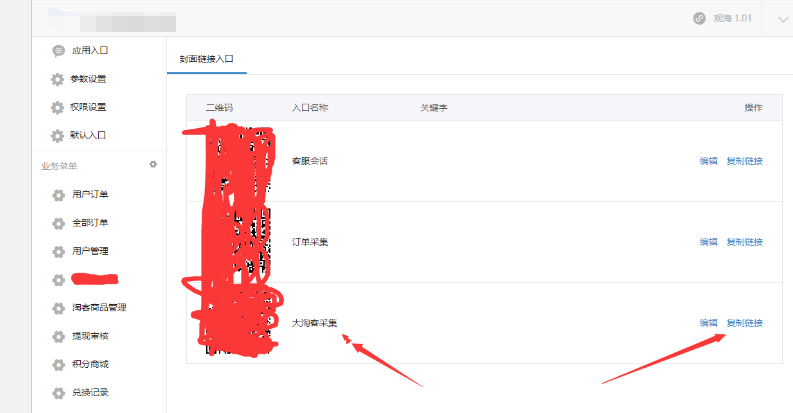
Task: Click 编辑 for the 订单采集 entry
Action: [708, 242]
